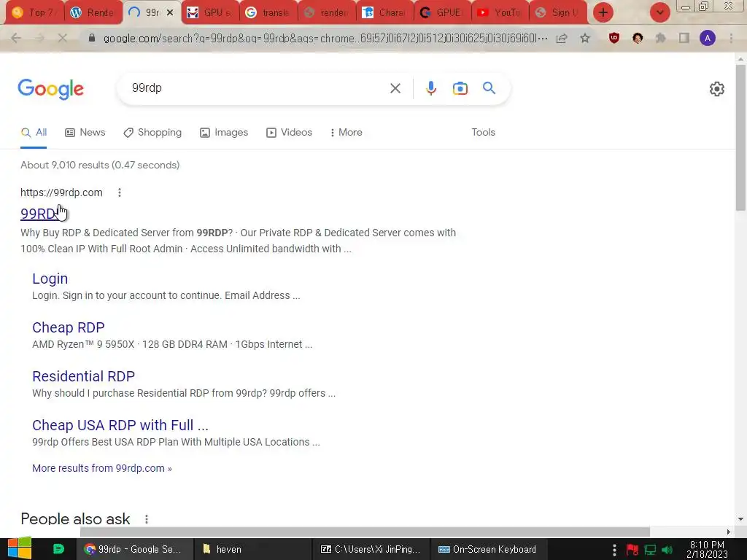Viewport: 747px width, 560px height.
Task: Submit search with magnifier icon
Action: click(x=489, y=88)
